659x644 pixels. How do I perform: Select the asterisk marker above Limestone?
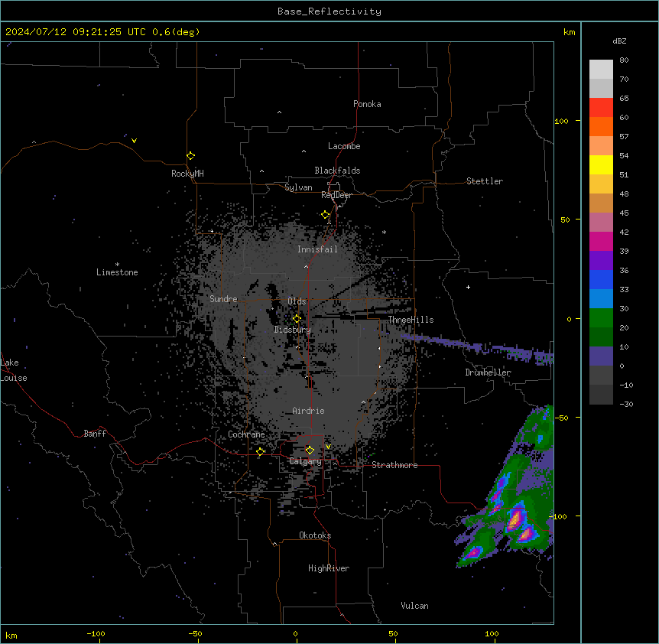point(117,265)
